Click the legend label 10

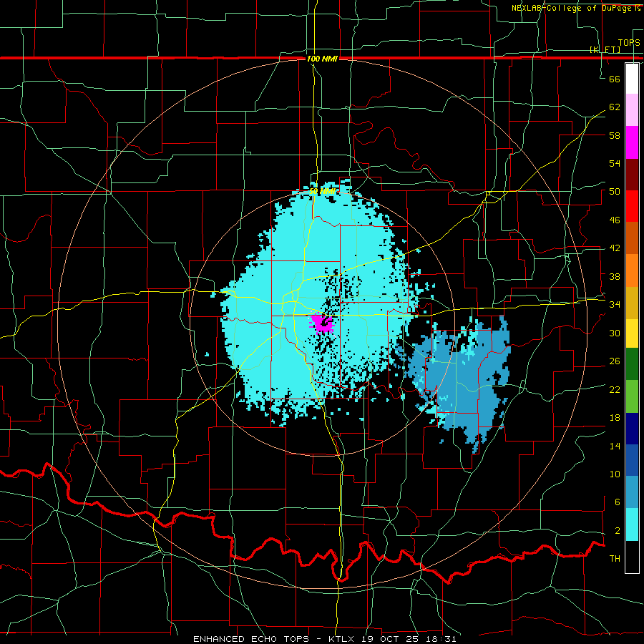click(x=615, y=474)
